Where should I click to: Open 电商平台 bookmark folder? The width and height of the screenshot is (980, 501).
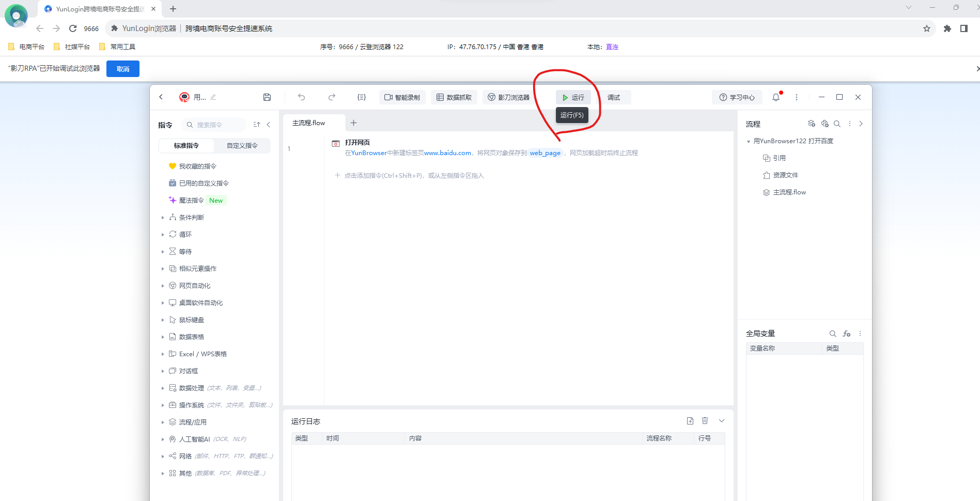pos(26,47)
